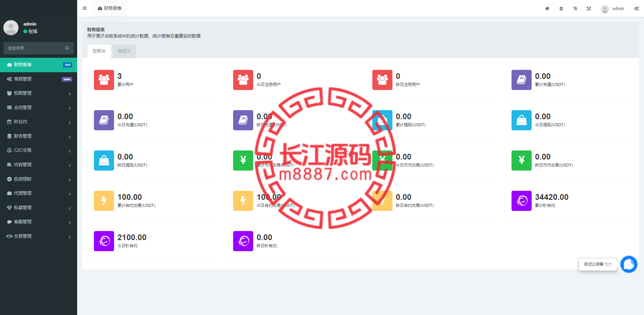Expand 内容管理 sidebar menu
The image size is (644, 315).
tap(39, 165)
